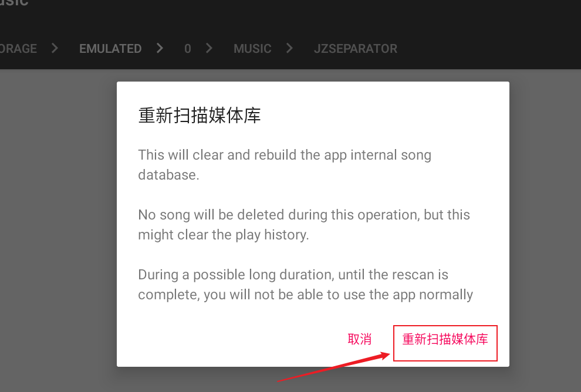
Task: Click the dialog title 重新扫描媒体库
Action: click(200, 115)
